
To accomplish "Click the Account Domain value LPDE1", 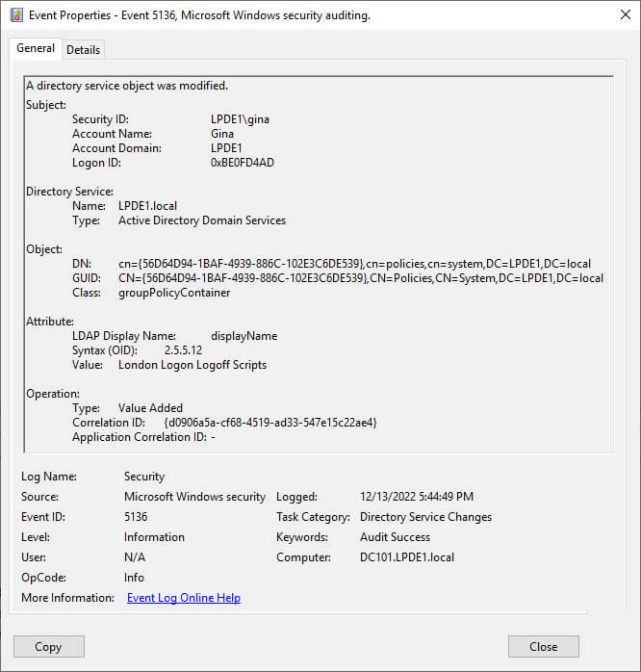I will [x=226, y=148].
